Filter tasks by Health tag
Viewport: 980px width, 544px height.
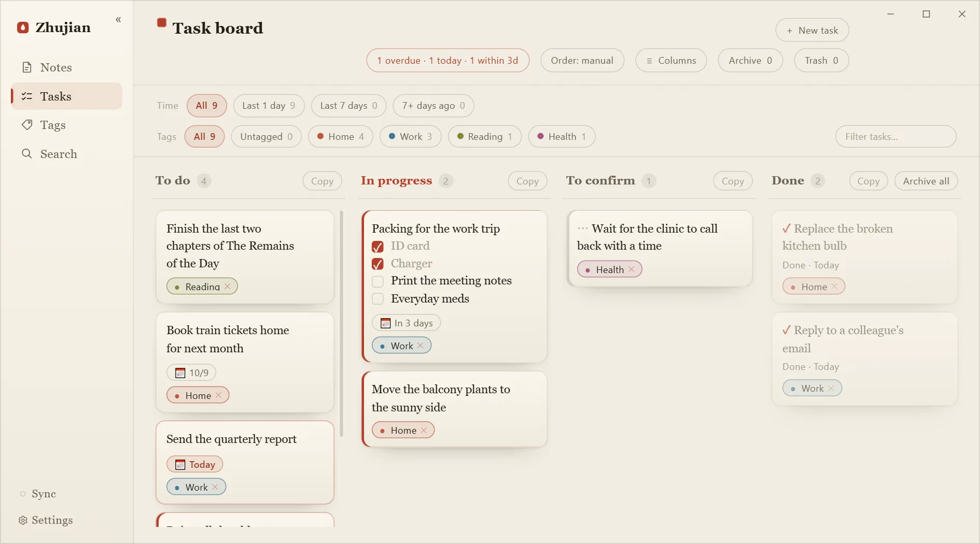[562, 137]
